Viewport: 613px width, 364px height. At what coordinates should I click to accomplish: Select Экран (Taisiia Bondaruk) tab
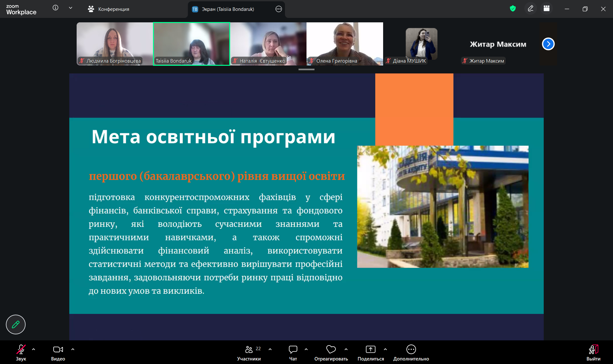tap(228, 9)
